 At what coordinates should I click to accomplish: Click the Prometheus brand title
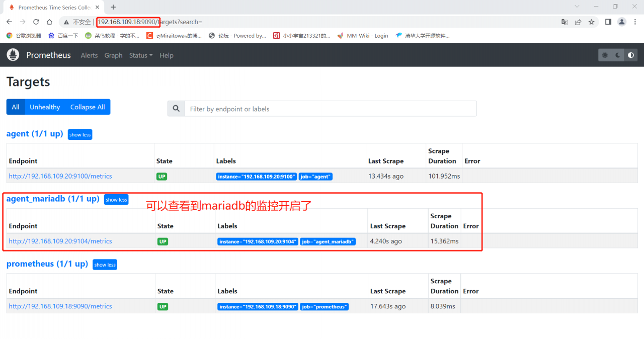pyautogui.click(x=48, y=55)
